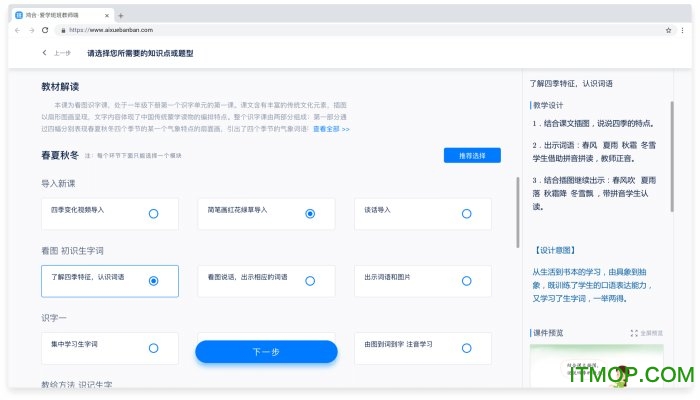This screenshot has width=700, height=400.
Task: Go back using 上一步 chevron
Action: (x=44, y=53)
